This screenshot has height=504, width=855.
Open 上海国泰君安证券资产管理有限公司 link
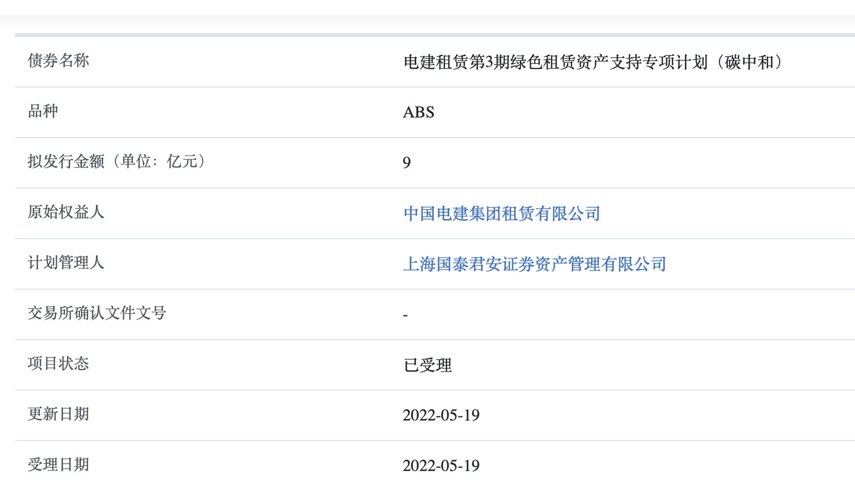pos(535,264)
